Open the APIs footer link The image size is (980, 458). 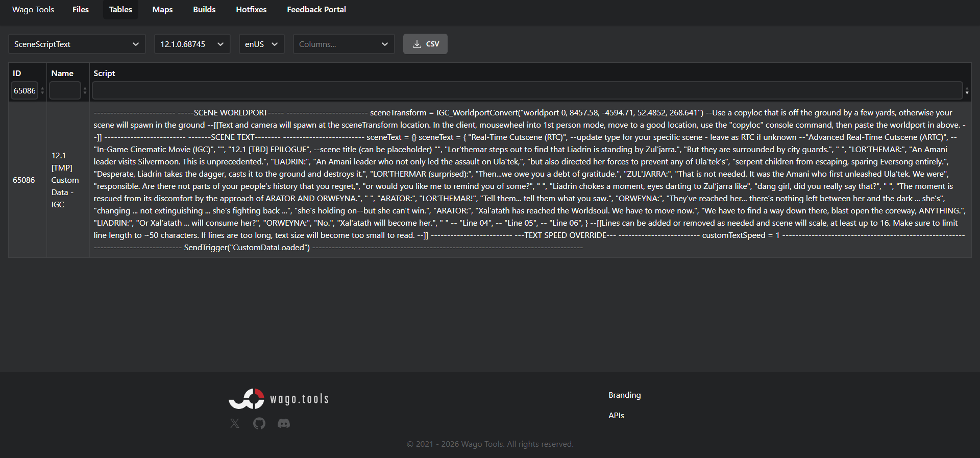(616, 415)
